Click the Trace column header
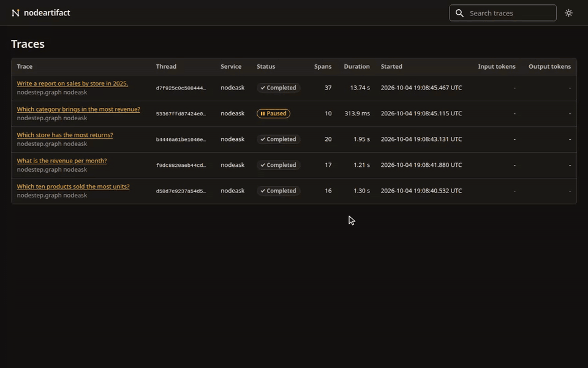Image resolution: width=588 pixels, height=368 pixels. (24, 66)
